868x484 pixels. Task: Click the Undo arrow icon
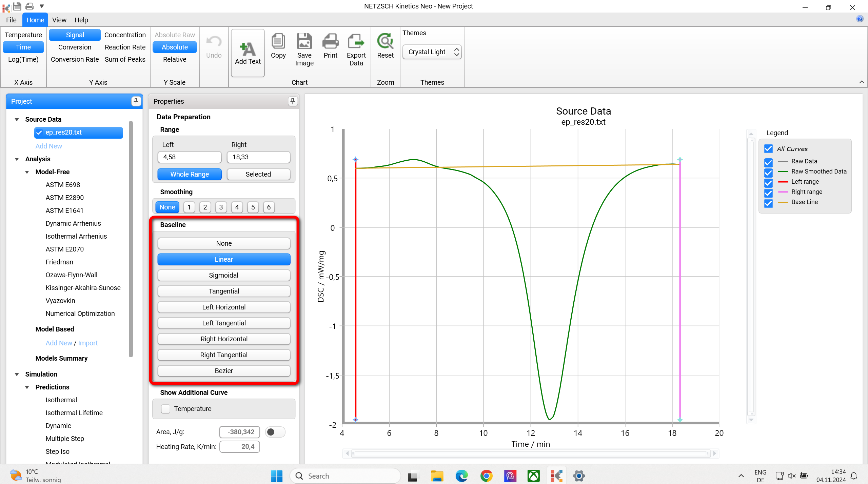(214, 41)
